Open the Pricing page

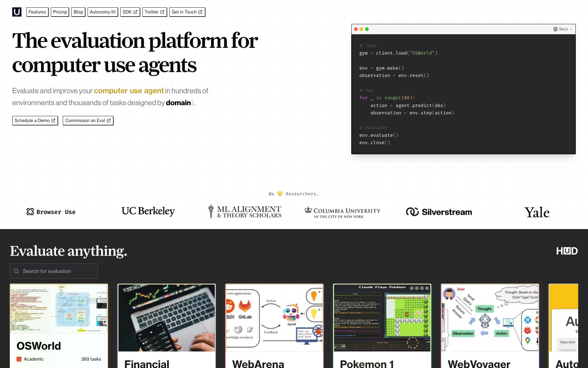60,12
